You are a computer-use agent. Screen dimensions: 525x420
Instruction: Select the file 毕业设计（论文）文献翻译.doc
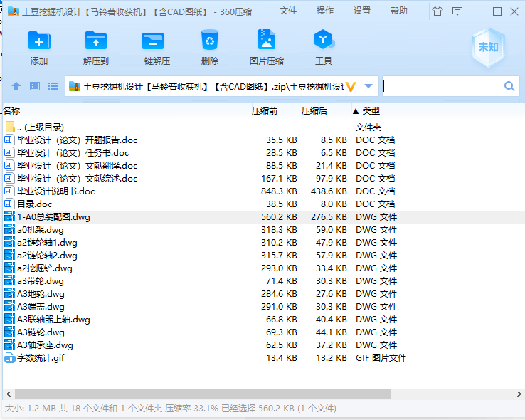pos(78,165)
